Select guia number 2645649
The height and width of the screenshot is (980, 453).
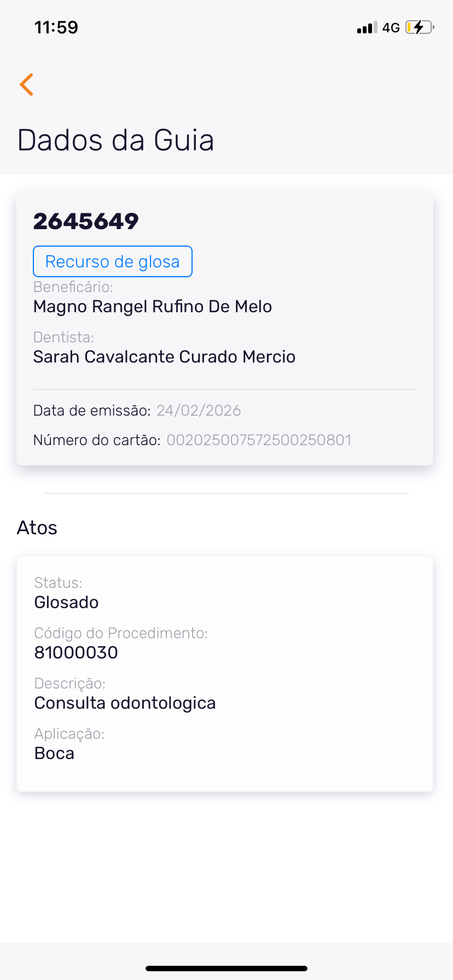click(x=86, y=221)
